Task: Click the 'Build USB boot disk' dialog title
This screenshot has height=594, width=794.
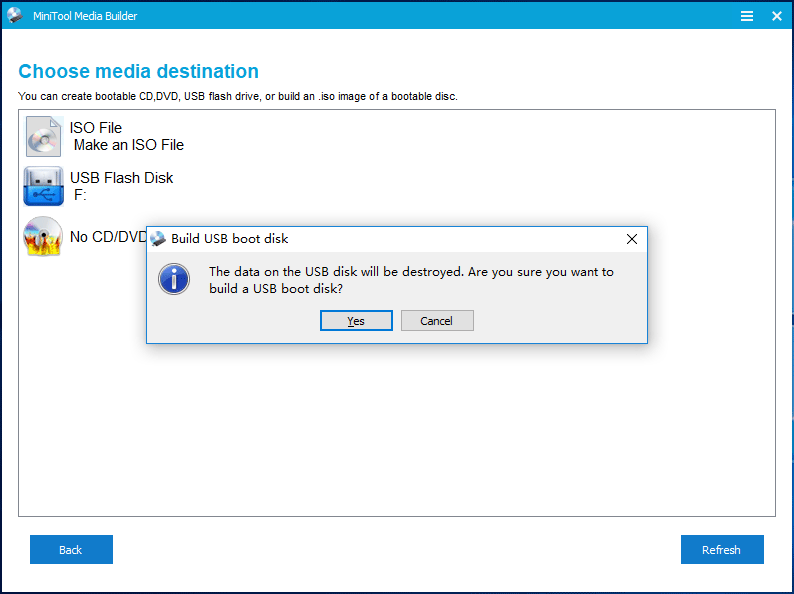Action: [229, 239]
